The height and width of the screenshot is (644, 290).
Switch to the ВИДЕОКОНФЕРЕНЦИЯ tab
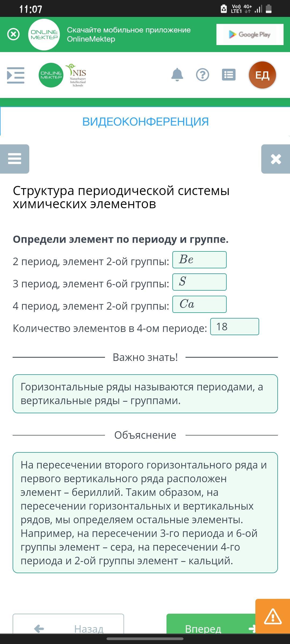(x=145, y=122)
